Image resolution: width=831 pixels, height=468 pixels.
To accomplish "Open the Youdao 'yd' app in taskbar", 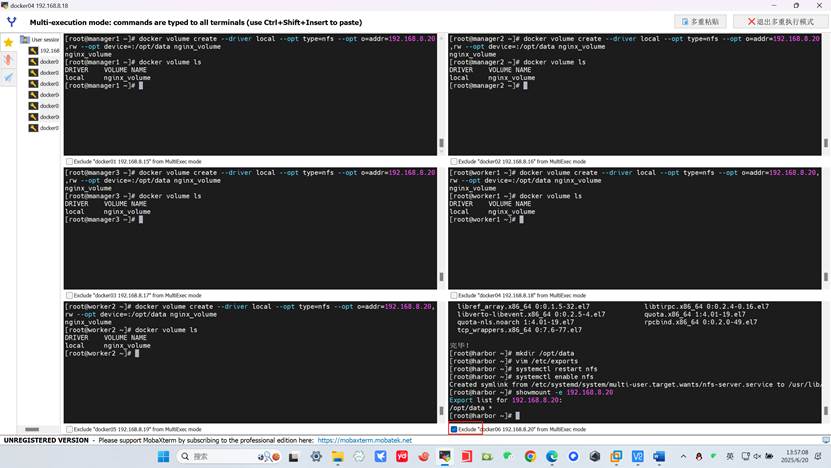I will pos(402,456).
